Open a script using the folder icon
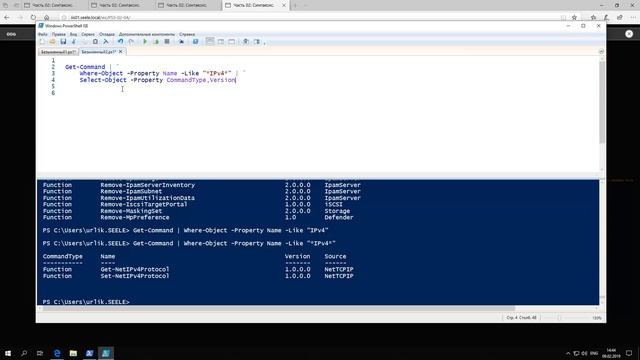Screen dimensions: 640x360 [x=52, y=42]
